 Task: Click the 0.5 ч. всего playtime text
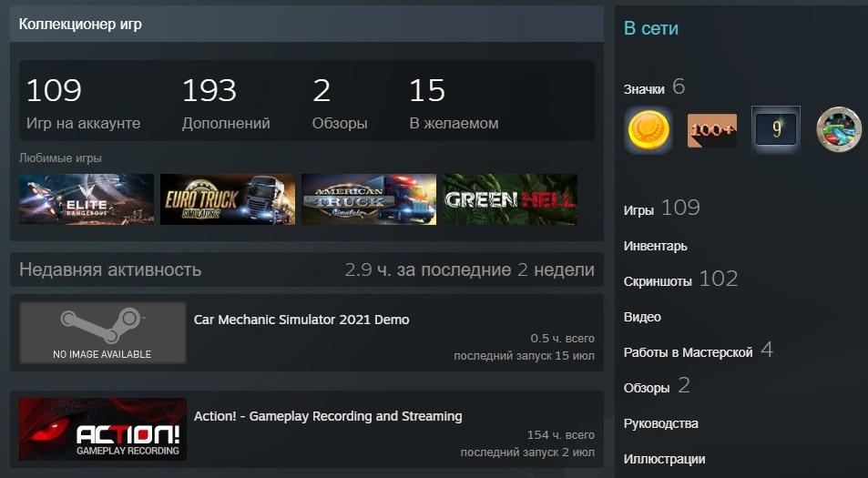563,339
